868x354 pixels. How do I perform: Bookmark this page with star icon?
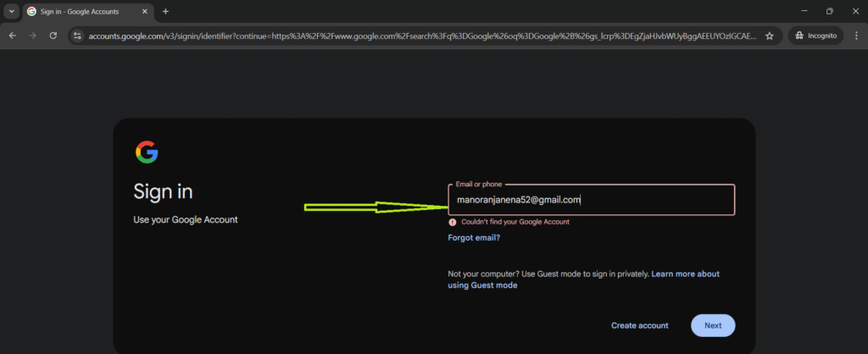point(769,36)
